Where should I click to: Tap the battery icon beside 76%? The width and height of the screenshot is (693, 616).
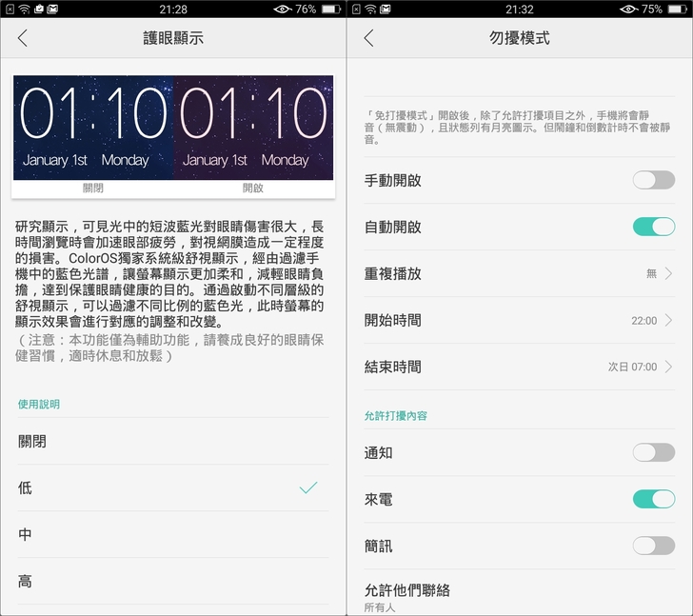click(331, 9)
